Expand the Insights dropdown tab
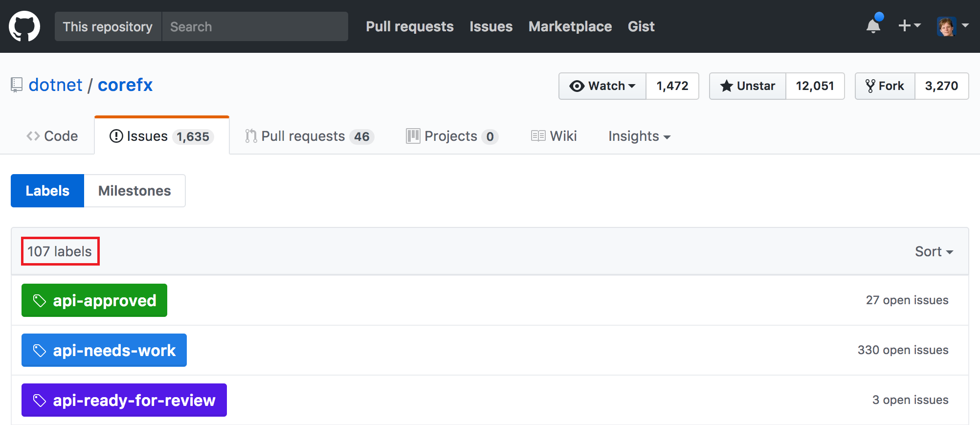980x425 pixels. 639,136
